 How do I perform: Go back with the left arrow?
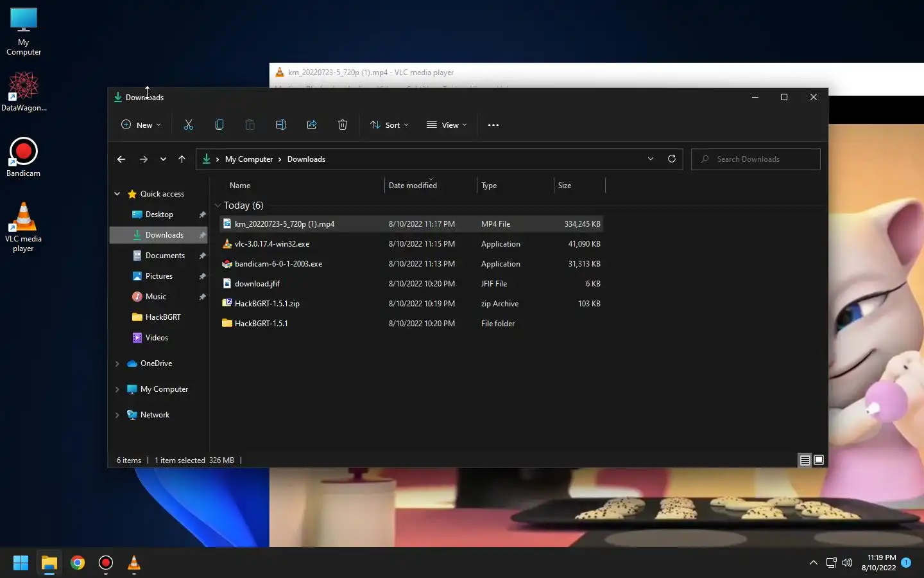[x=121, y=159]
